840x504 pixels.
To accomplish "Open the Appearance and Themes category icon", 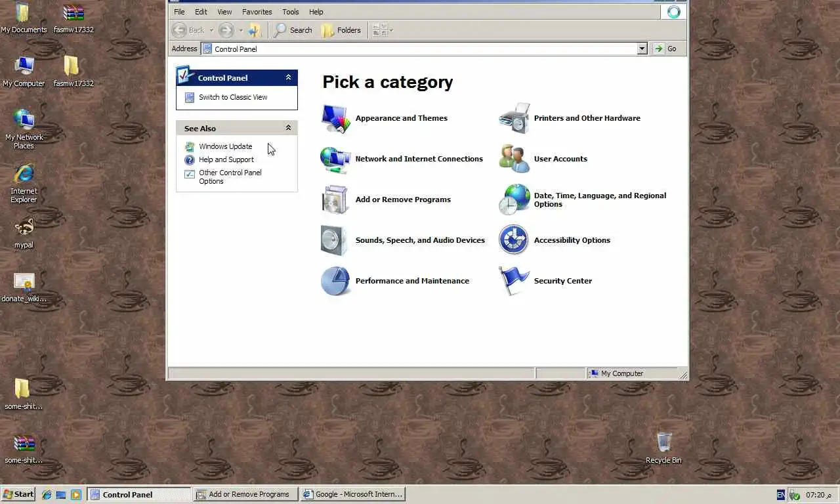I will tap(335, 118).
